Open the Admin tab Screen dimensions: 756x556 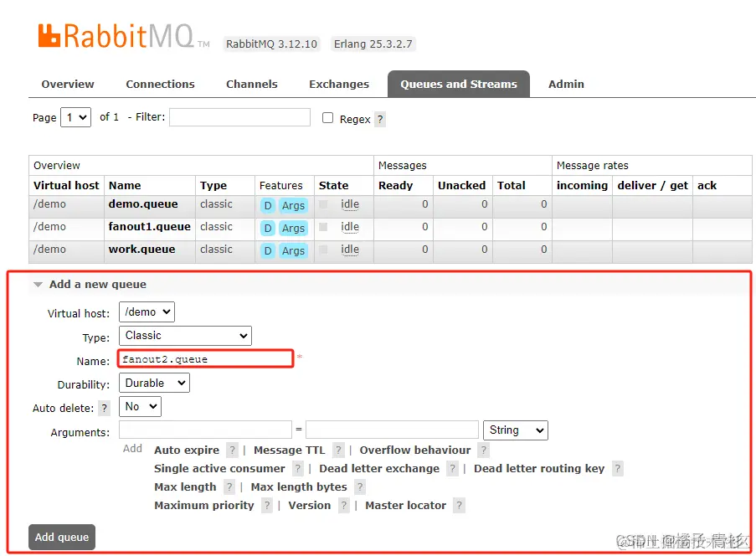click(x=566, y=84)
